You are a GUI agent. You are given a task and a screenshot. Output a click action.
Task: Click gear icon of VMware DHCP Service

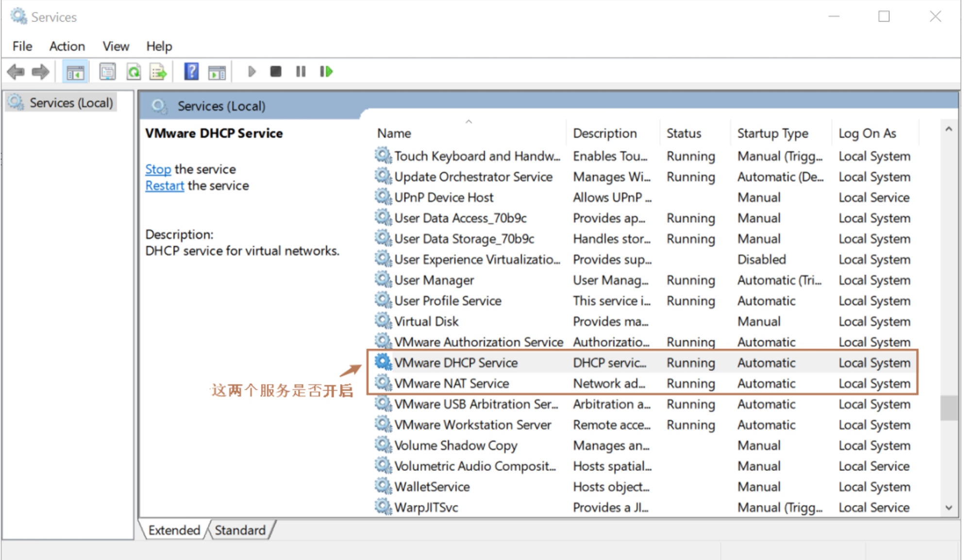pyautogui.click(x=383, y=362)
